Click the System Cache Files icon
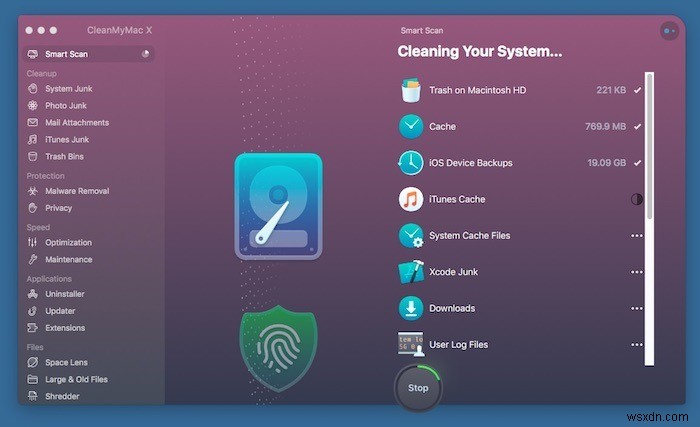 pos(411,235)
